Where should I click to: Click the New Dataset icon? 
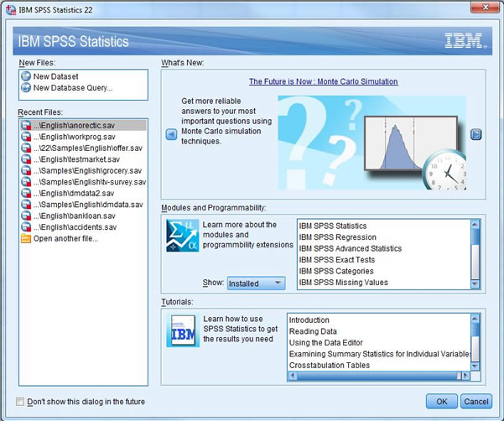pos(25,76)
